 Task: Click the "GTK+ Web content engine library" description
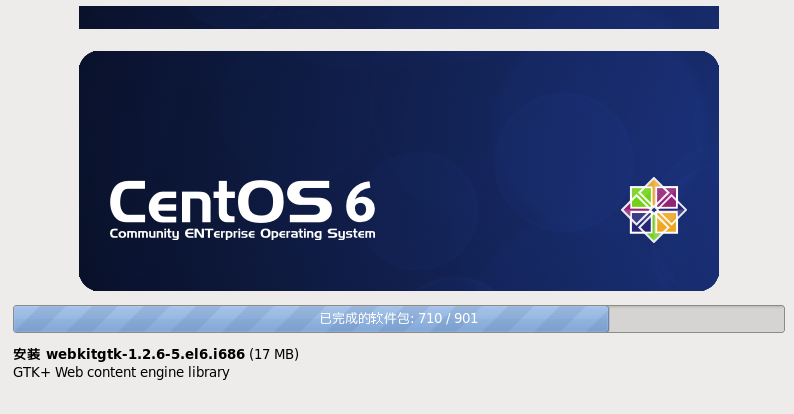[121, 372]
